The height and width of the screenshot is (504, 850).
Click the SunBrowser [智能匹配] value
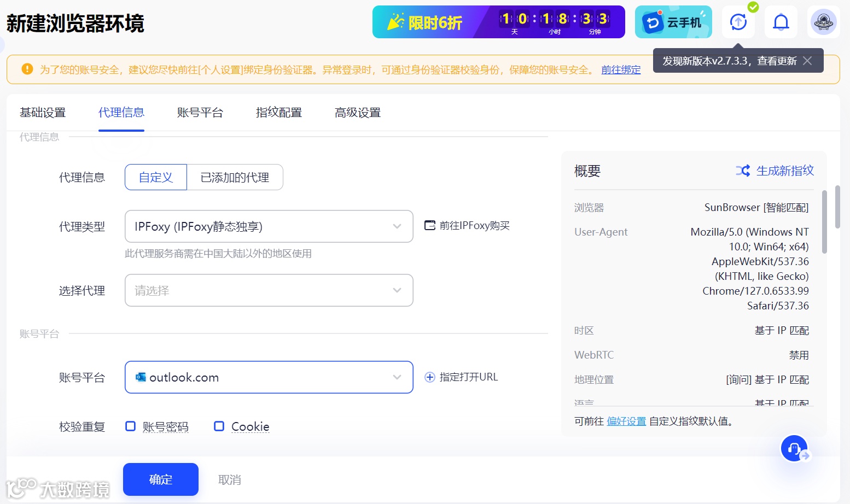click(756, 207)
